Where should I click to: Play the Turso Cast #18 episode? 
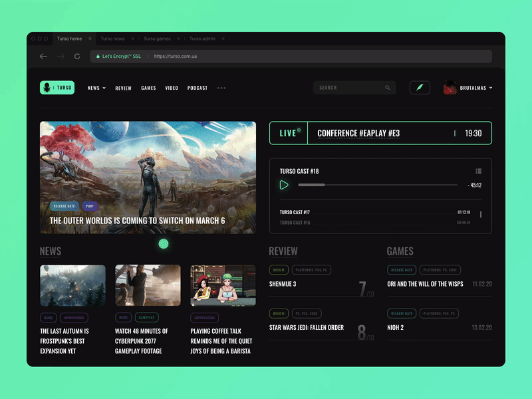(x=284, y=185)
